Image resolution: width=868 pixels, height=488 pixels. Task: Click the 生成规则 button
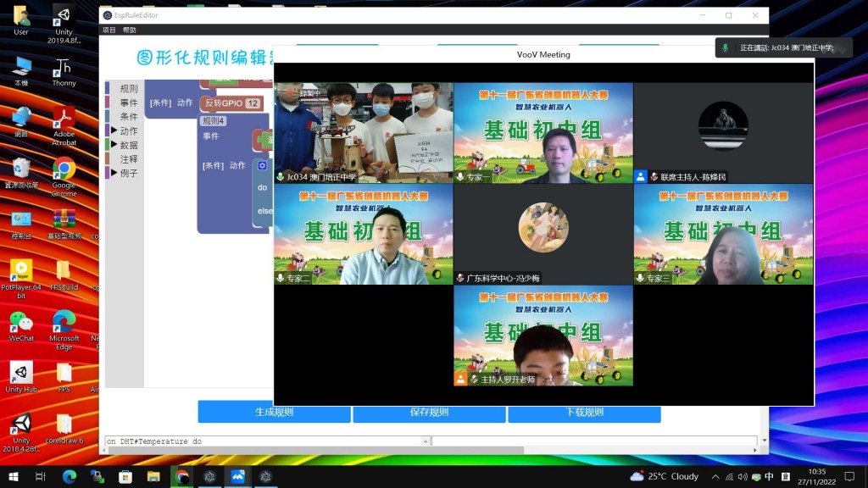(274, 413)
